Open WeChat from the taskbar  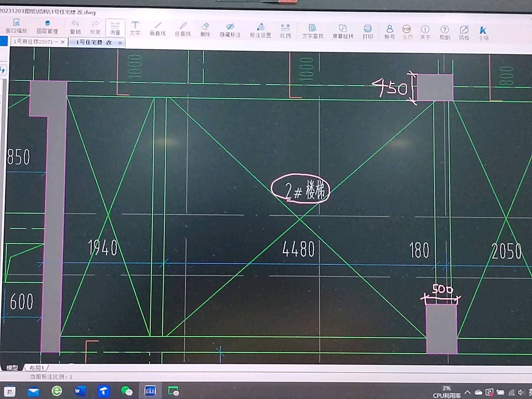tap(127, 391)
